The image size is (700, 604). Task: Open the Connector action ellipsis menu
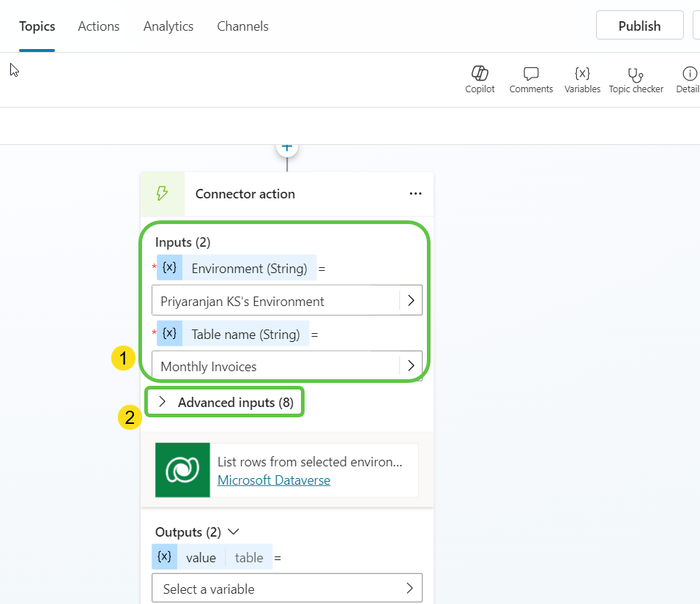tap(415, 193)
